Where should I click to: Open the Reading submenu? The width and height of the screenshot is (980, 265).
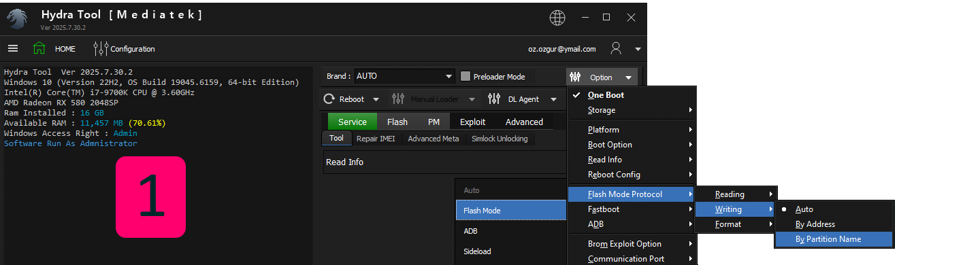(736, 194)
